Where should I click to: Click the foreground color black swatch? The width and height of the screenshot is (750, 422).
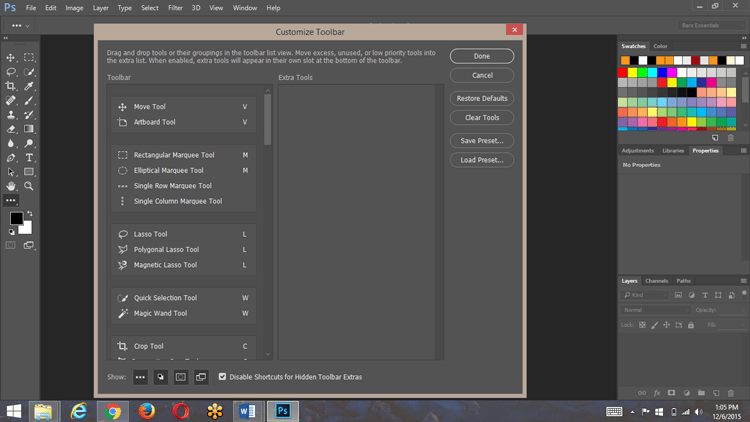(x=15, y=217)
